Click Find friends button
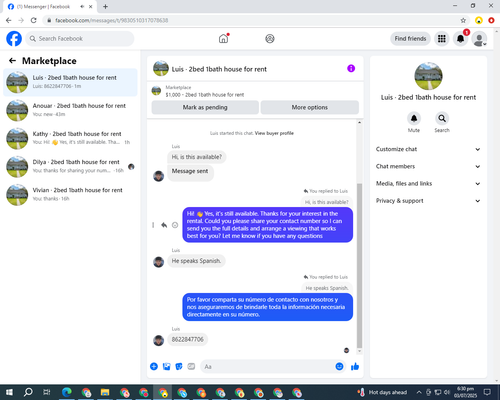 [410, 39]
